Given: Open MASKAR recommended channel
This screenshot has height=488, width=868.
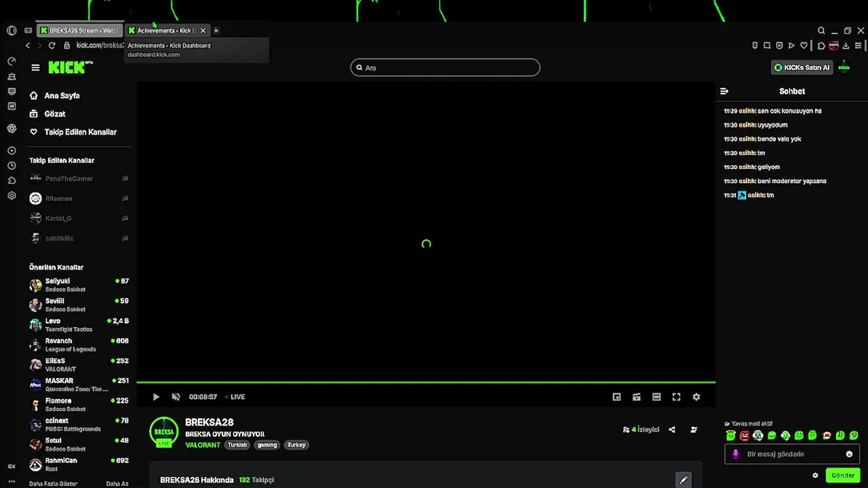Looking at the screenshot, I should (x=79, y=385).
